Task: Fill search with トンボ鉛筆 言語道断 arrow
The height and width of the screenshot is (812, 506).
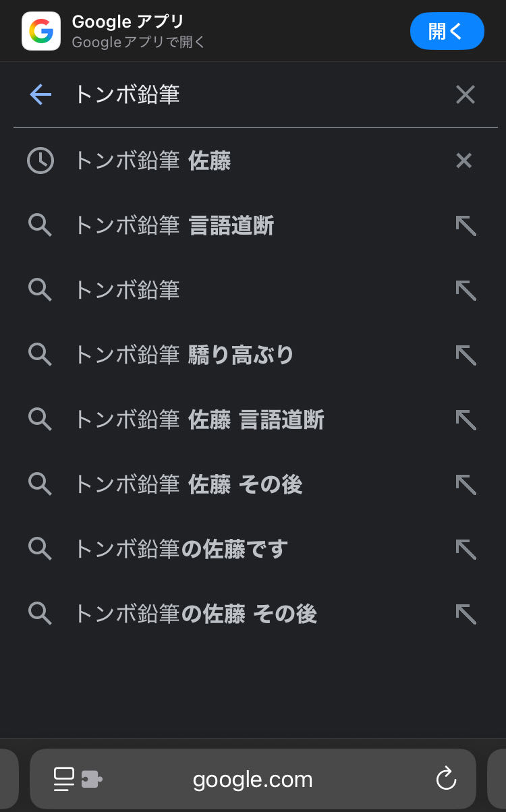Action: pyautogui.click(x=466, y=225)
